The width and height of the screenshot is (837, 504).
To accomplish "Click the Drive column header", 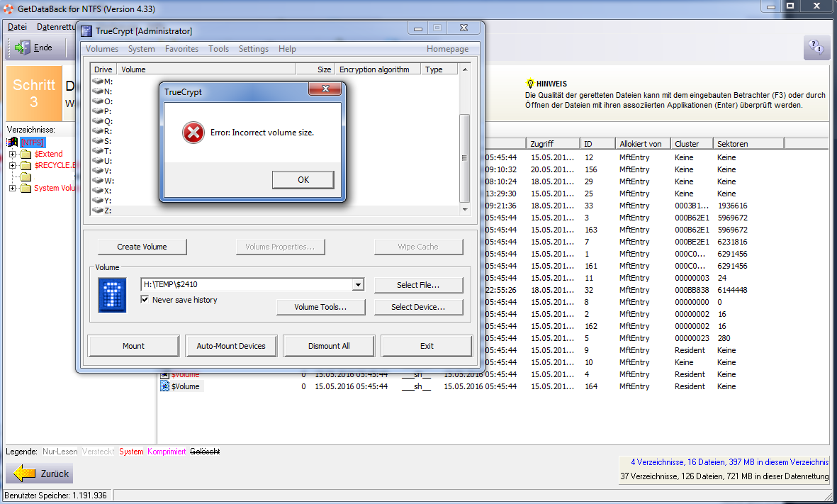I will pos(103,69).
